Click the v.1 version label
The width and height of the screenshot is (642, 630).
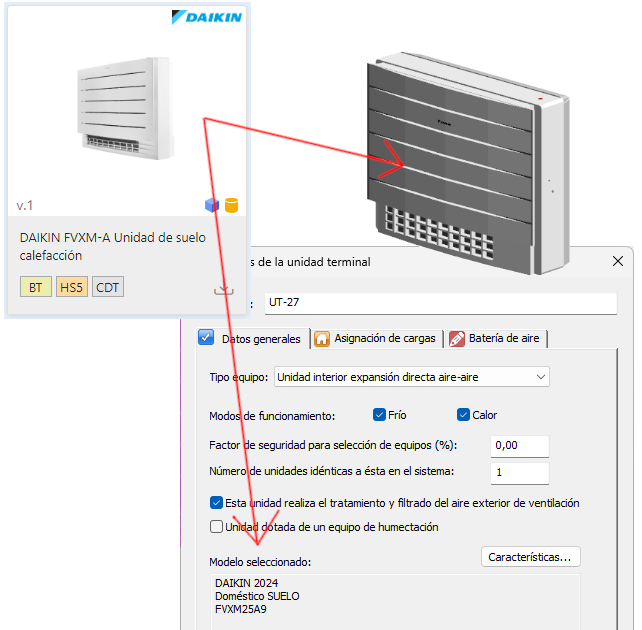tap(25, 205)
